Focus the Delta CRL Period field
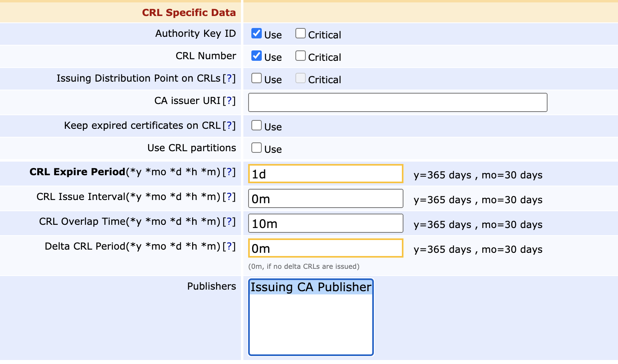 click(325, 248)
